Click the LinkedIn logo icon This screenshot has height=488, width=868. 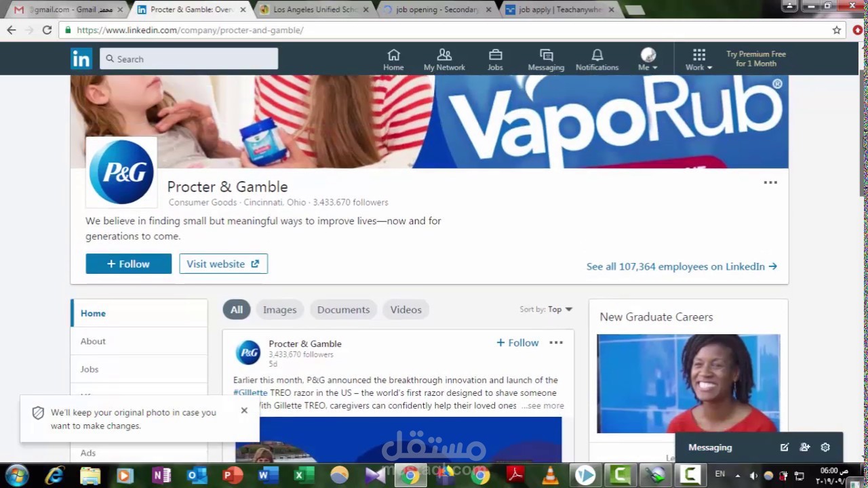(x=81, y=59)
